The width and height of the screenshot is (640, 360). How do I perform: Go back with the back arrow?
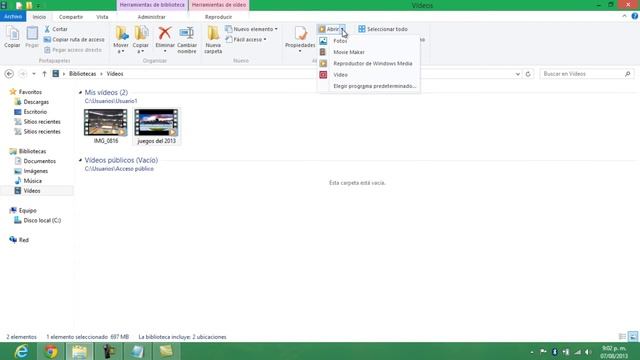pos(9,74)
